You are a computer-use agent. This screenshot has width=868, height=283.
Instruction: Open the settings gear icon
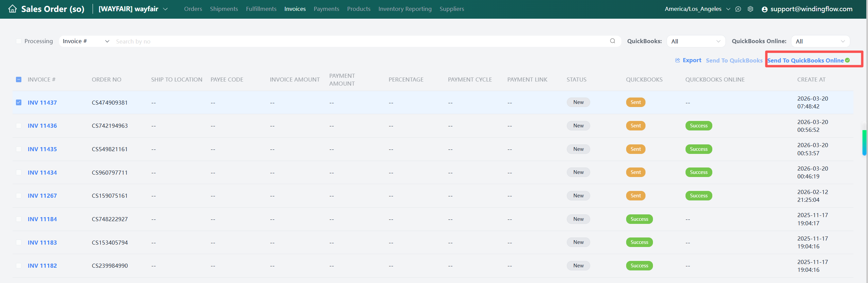coord(750,9)
